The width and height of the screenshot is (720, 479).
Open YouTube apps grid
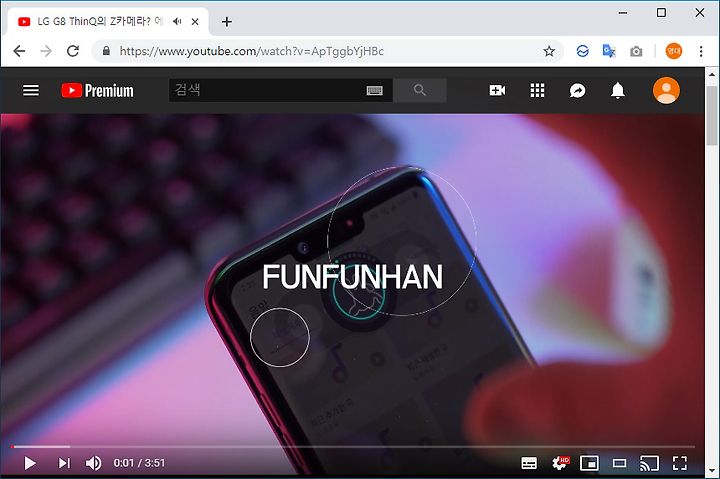click(537, 90)
